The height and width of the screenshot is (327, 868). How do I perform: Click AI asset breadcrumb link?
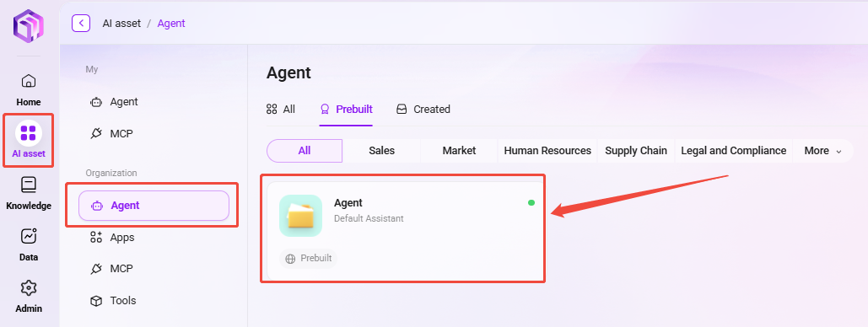[121, 24]
